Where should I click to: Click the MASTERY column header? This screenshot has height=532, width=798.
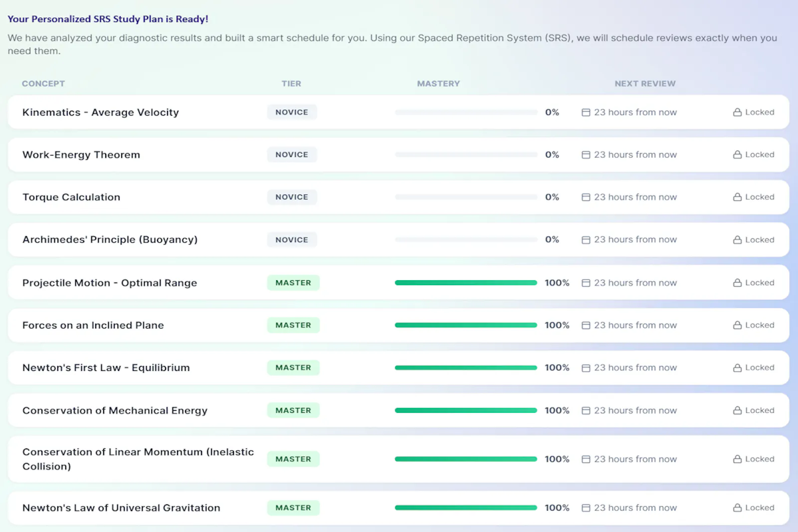click(438, 84)
